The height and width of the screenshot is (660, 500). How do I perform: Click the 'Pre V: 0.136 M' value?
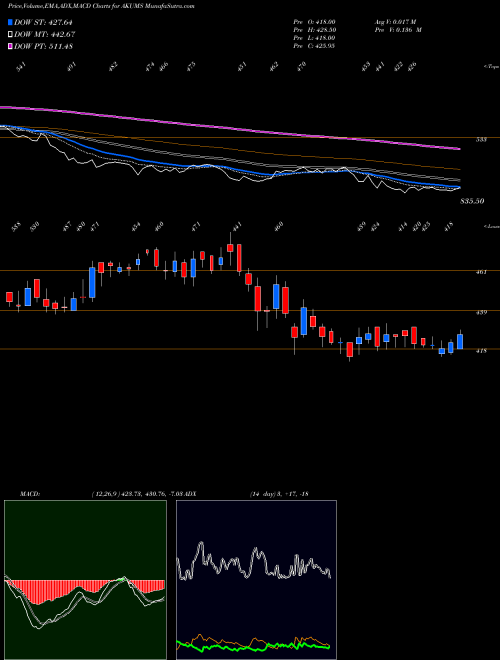click(398, 30)
